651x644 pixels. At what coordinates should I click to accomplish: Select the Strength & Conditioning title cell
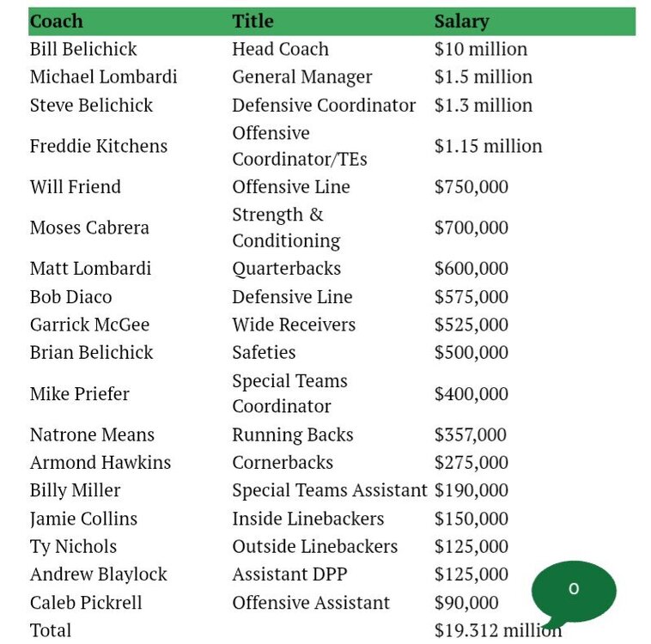tap(286, 228)
